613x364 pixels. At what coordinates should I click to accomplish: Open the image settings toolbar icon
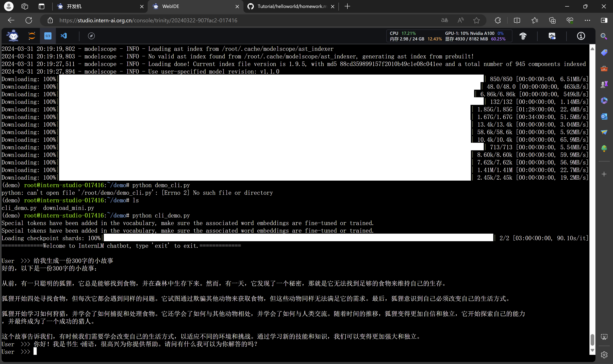(552, 36)
